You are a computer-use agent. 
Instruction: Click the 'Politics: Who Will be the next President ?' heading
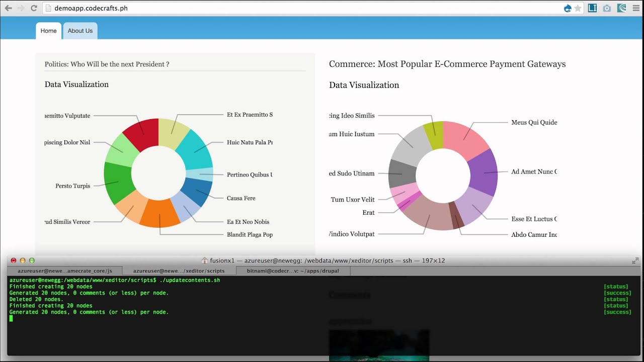click(107, 64)
